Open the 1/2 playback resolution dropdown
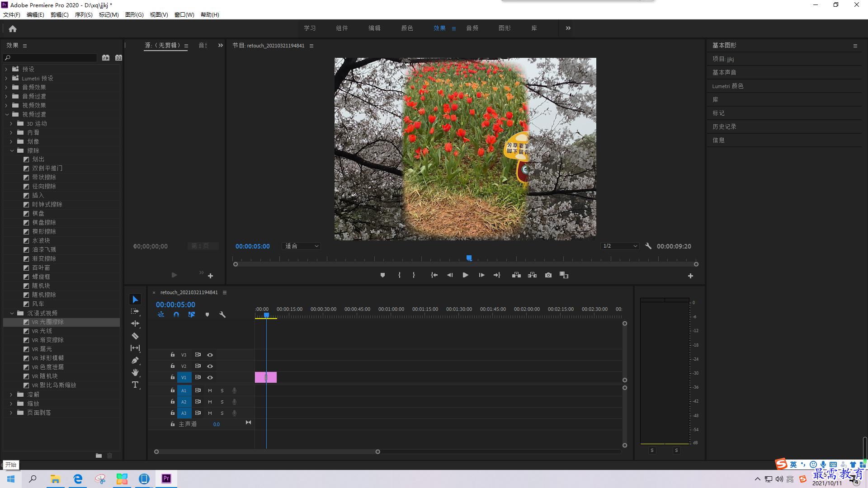 point(620,246)
